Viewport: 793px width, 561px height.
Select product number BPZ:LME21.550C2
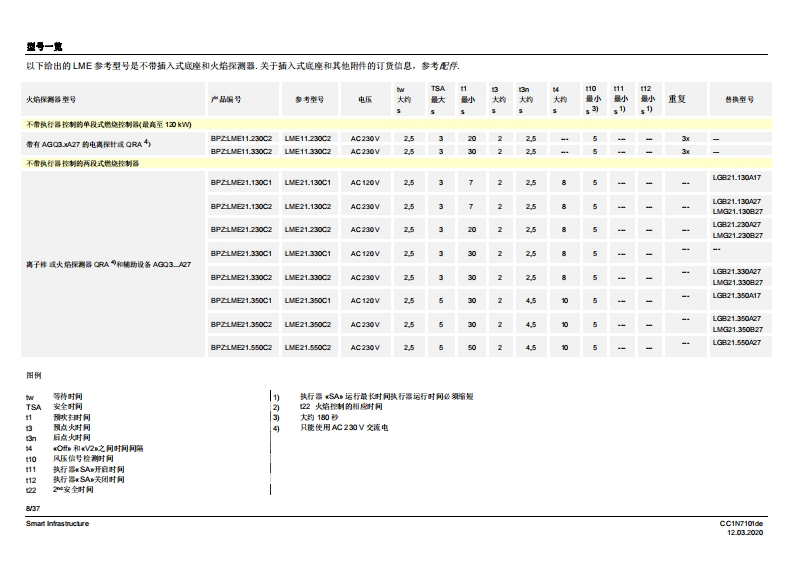coord(241,348)
